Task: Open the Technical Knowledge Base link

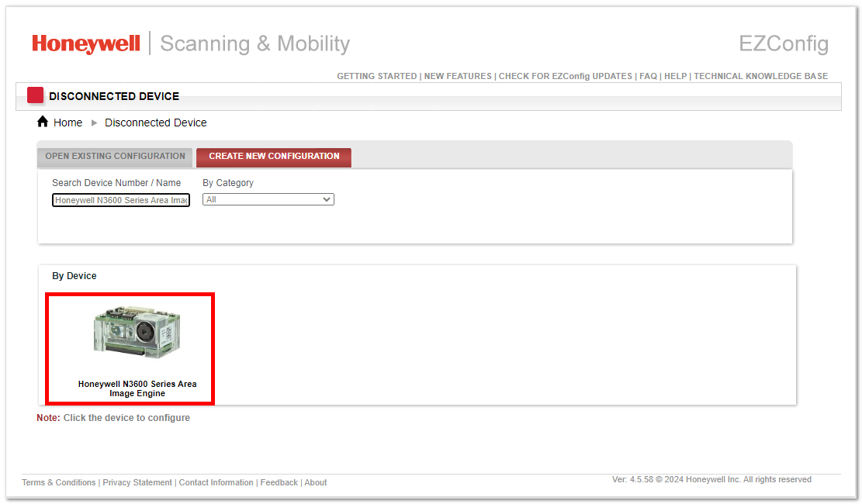Action: [761, 76]
